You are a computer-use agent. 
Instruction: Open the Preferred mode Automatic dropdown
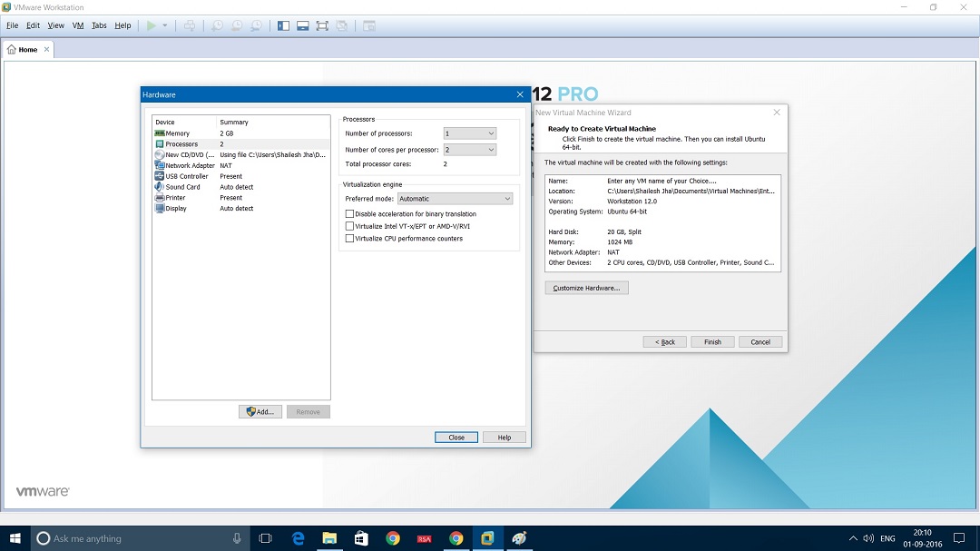click(455, 198)
